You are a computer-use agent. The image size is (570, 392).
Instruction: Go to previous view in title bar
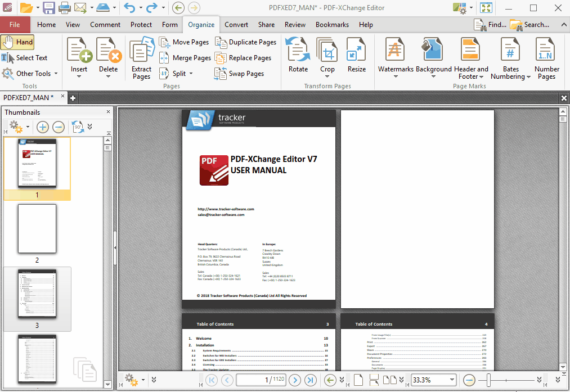point(178,8)
